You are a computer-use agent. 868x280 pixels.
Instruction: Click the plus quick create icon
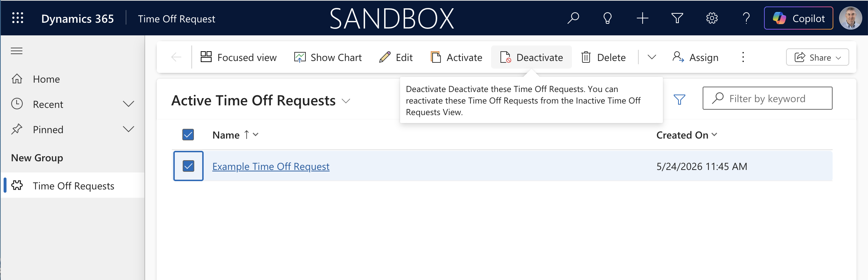tap(642, 18)
